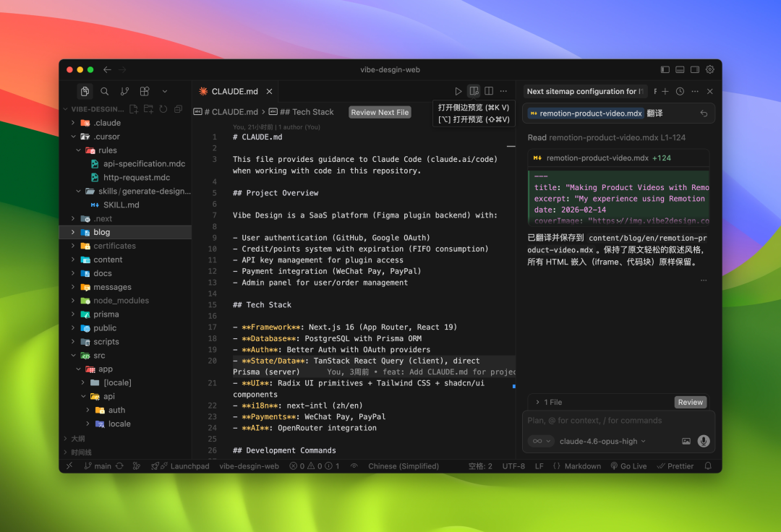Open agent mode infinity dropdown
This screenshot has width=781, height=532.
[x=542, y=441]
